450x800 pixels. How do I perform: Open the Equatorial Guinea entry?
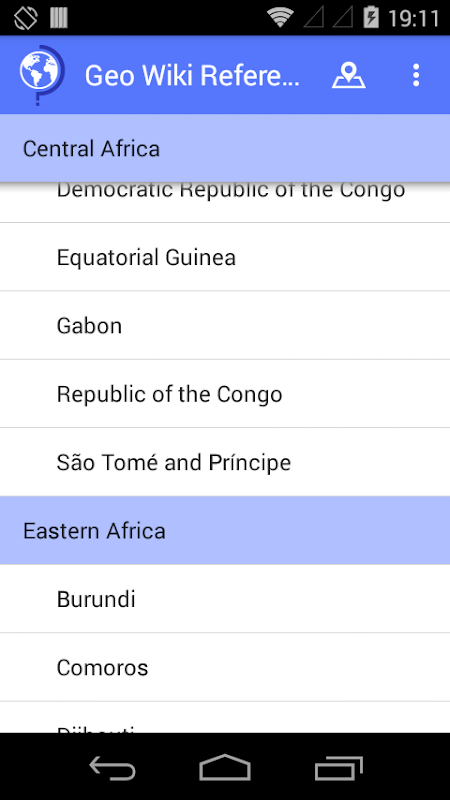click(x=225, y=257)
